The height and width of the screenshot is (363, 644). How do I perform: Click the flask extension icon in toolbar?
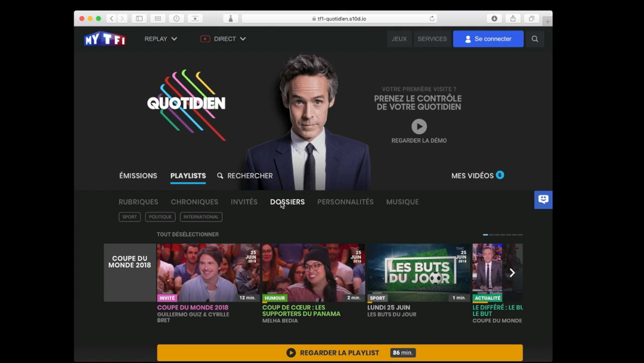pyautogui.click(x=230, y=19)
